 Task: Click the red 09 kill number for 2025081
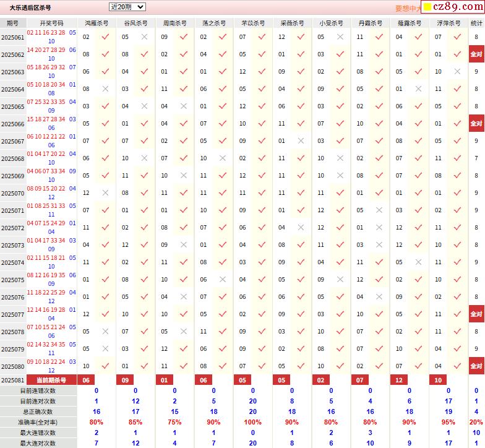click(x=125, y=380)
